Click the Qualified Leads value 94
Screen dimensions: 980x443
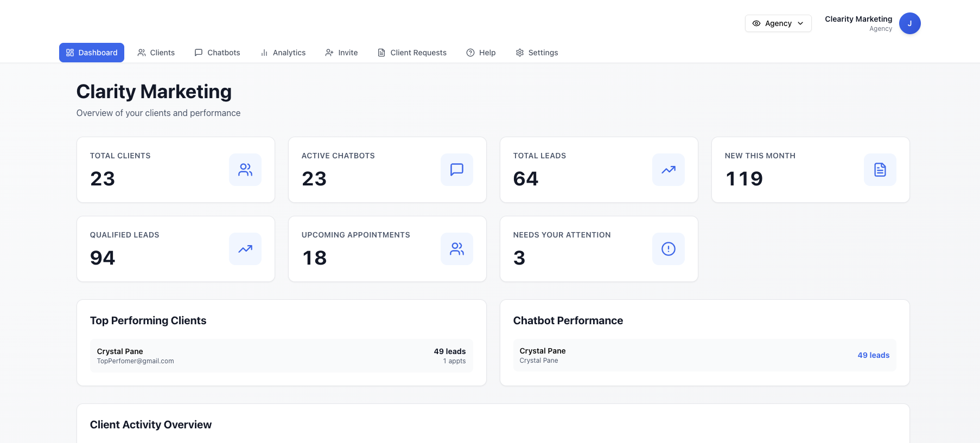pyautogui.click(x=103, y=258)
